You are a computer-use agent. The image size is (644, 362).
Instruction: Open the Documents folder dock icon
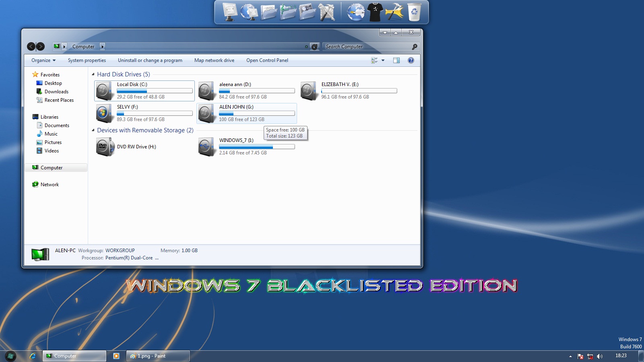point(268,12)
